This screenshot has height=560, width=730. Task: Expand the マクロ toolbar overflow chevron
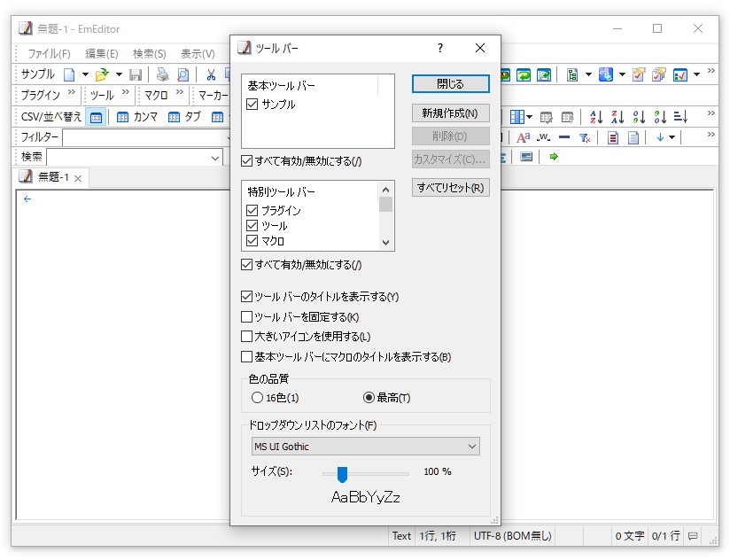coord(180,92)
